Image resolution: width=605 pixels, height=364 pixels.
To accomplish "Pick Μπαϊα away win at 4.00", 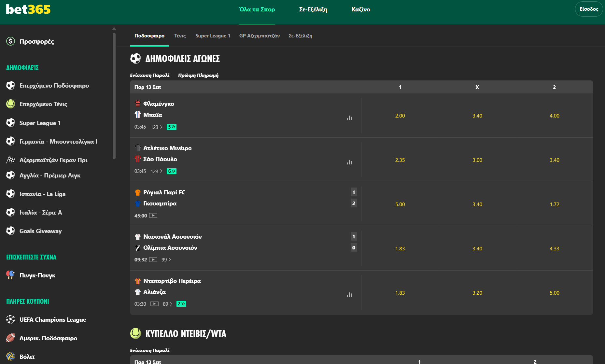I will click(x=555, y=116).
